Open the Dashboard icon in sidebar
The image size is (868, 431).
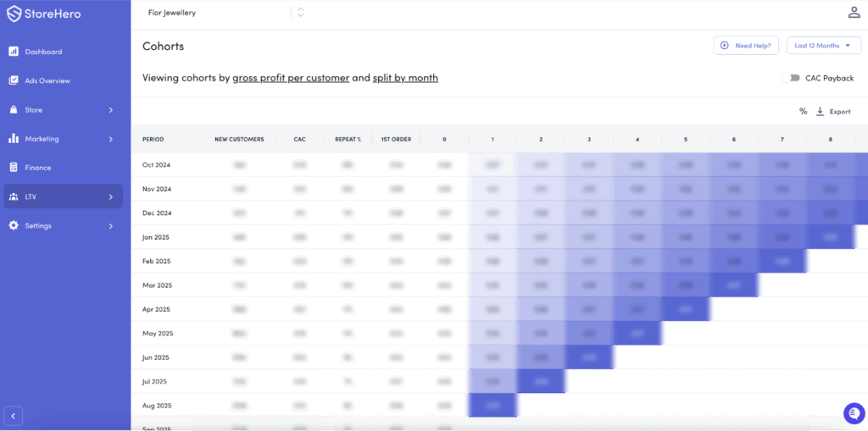click(14, 52)
